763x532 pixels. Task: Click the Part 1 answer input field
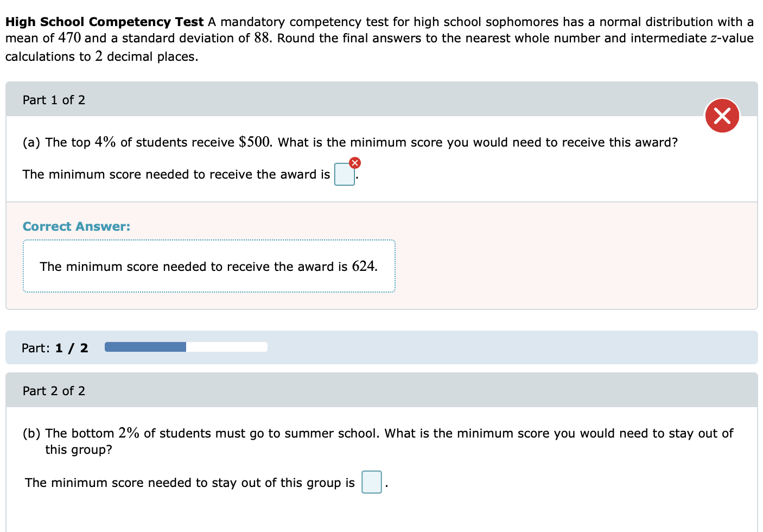(344, 174)
